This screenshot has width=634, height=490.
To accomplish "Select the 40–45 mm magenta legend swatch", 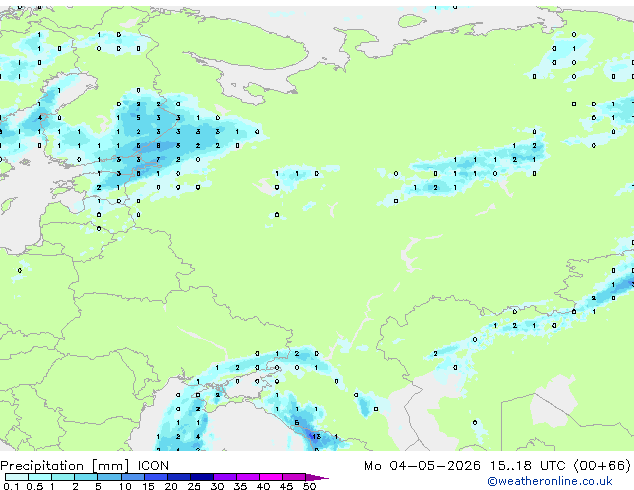I will (271, 477).
